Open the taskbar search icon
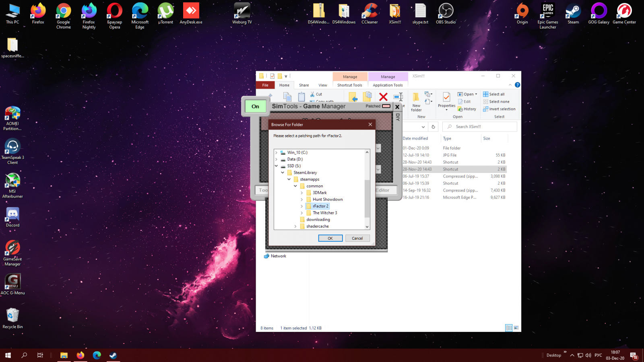Image resolution: width=644 pixels, height=362 pixels. point(24,355)
